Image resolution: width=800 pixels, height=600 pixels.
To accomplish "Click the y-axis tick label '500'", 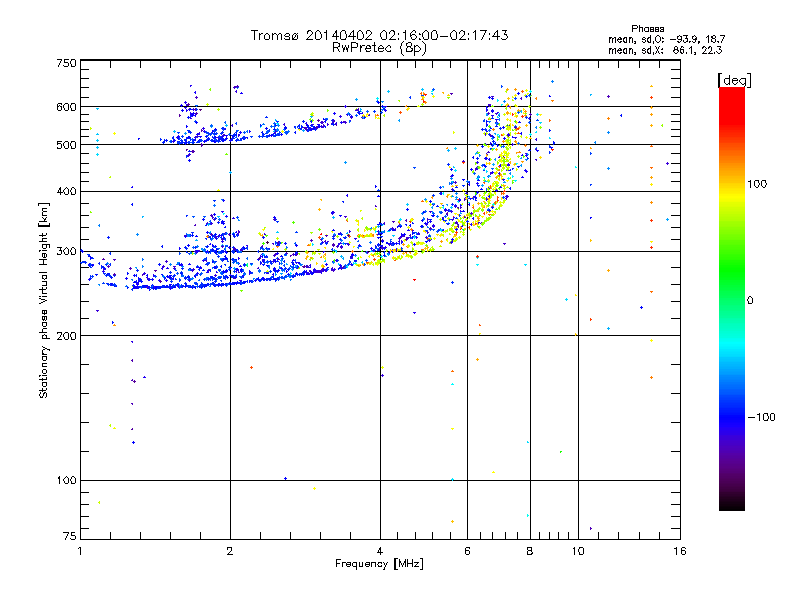I will (66, 145).
